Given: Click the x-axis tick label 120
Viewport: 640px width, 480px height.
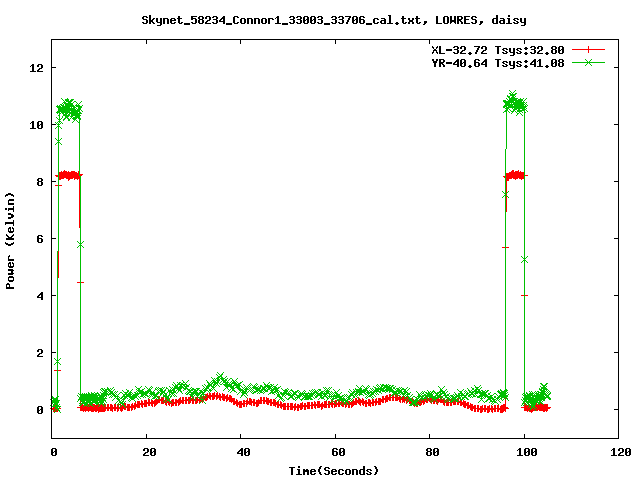Looking at the screenshot, I should [x=621, y=452].
